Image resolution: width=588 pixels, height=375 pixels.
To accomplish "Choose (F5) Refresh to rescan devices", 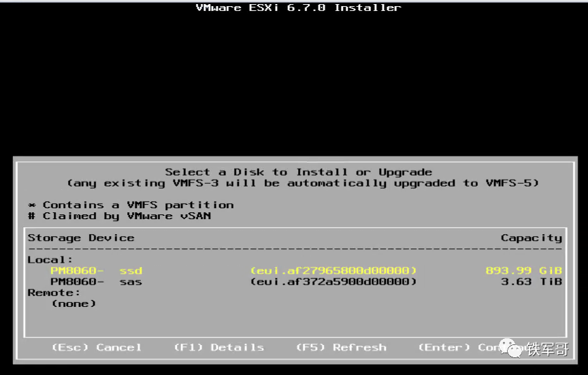I will click(x=341, y=347).
